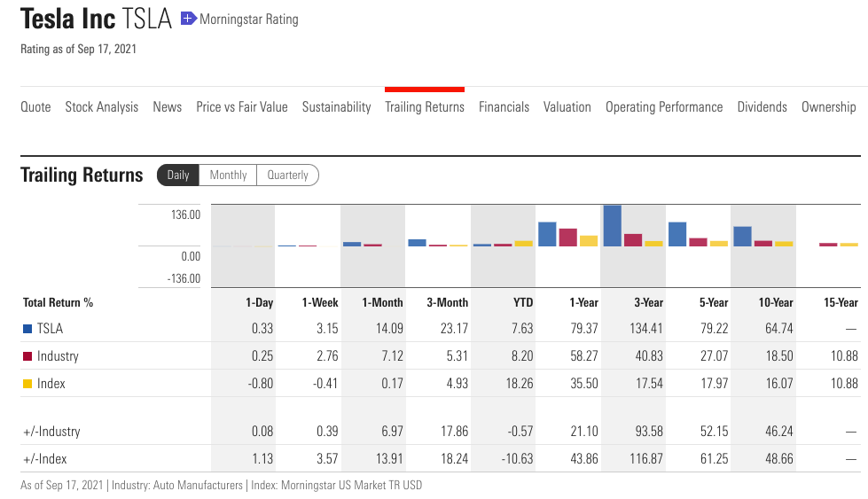Click the blue 1-Year TSLA bar
Viewport: 868px width, 499px height.
point(547,234)
